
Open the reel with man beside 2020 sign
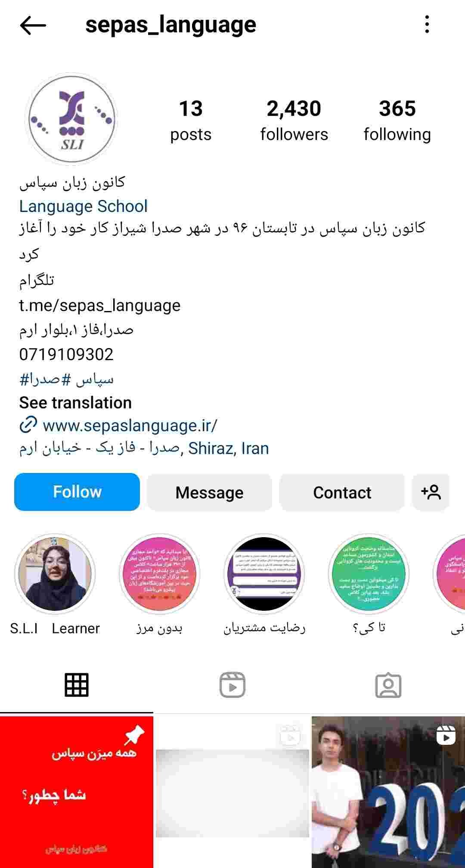[388, 792]
